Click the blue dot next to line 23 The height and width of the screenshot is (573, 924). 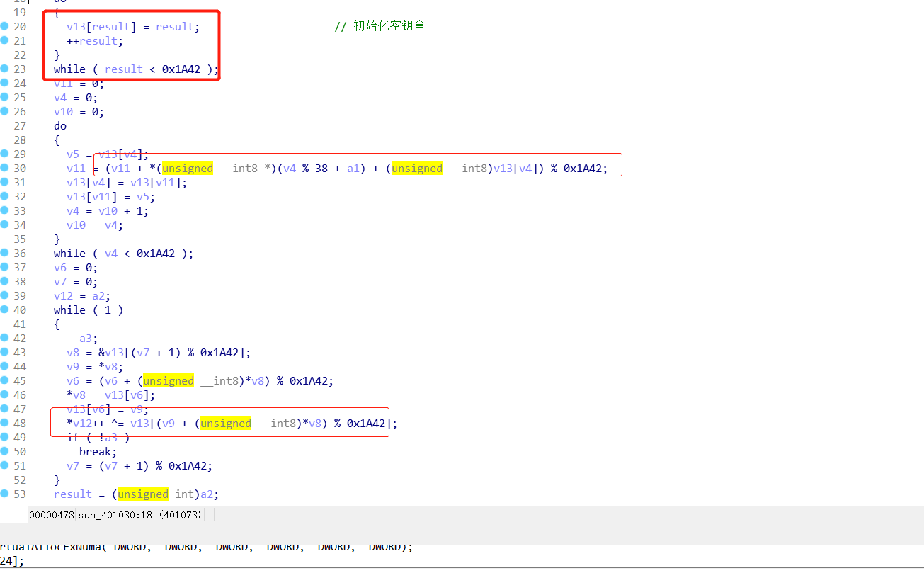(x=4, y=69)
